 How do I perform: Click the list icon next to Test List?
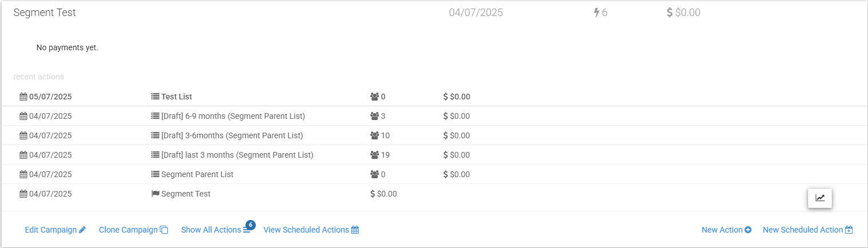[155, 97]
